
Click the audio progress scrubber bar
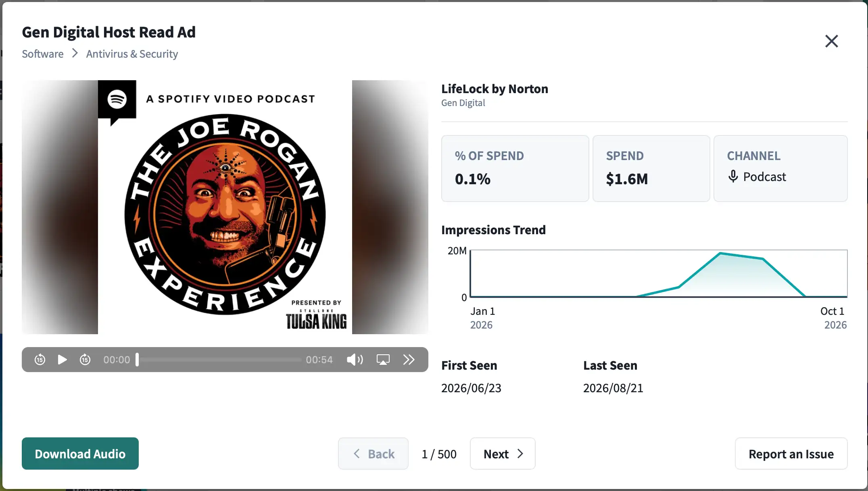tap(219, 360)
